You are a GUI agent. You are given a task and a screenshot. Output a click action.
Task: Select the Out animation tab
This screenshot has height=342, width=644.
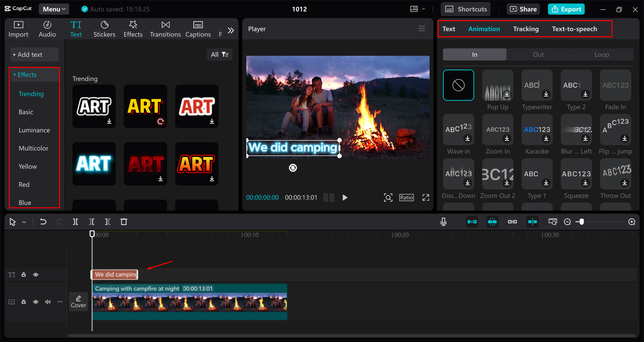(538, 54)
